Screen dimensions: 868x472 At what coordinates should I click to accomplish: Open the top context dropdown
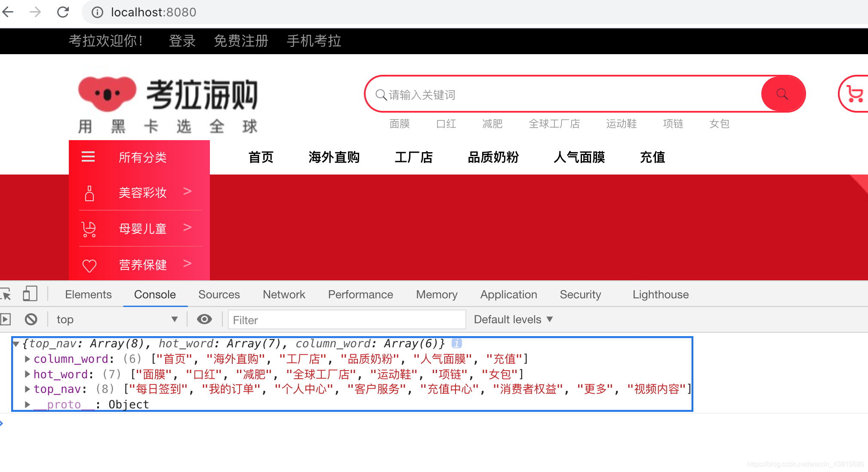[x=117, y=319]
